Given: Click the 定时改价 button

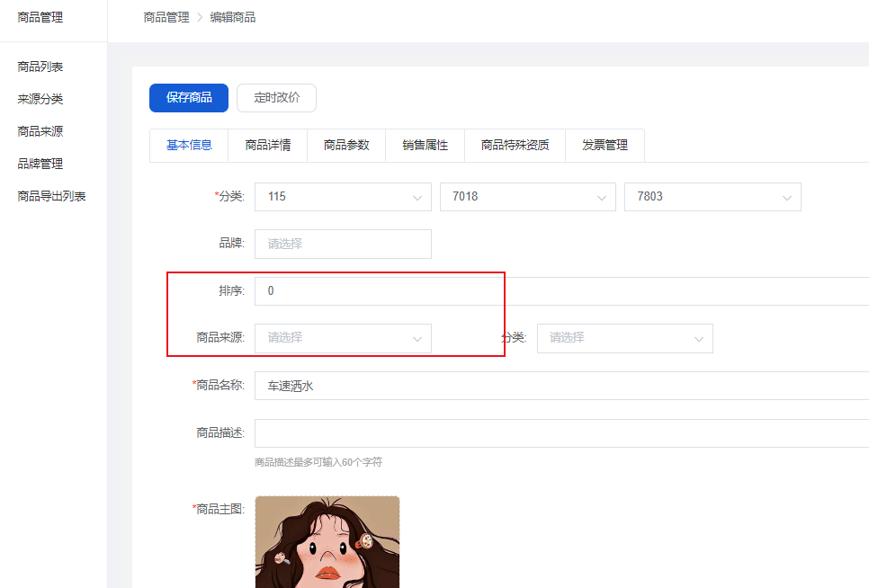Looking at the screenshot, I should [276, 98].
